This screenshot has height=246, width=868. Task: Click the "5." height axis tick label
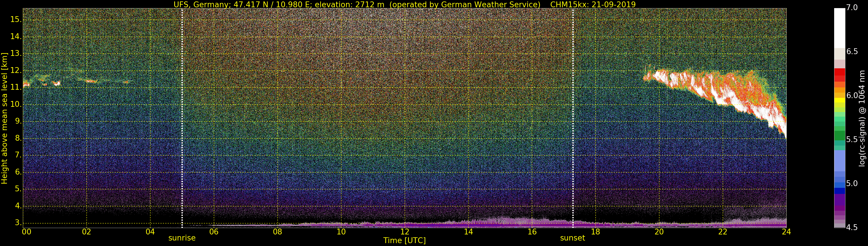click(18, 189)
